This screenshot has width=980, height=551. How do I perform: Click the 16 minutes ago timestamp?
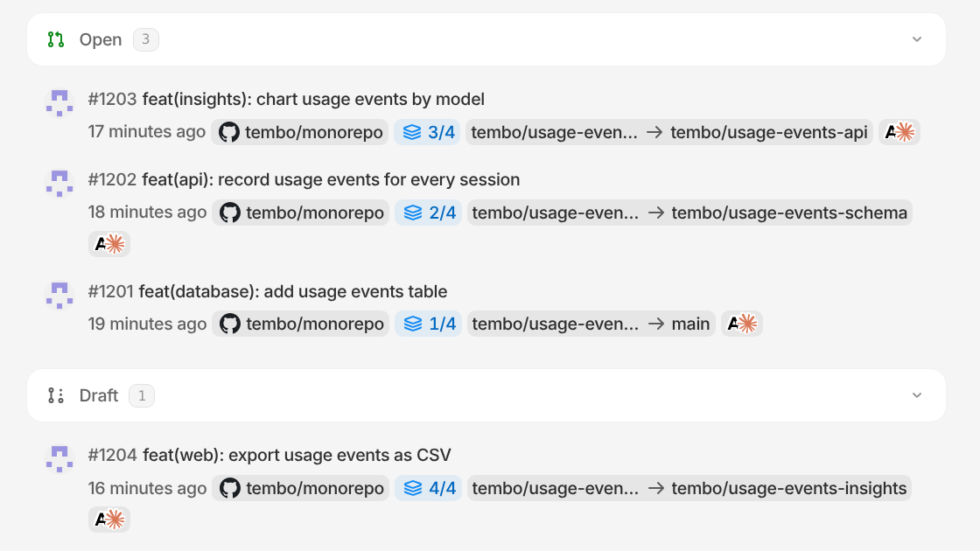pyautogui.click(x=147, y=488)
